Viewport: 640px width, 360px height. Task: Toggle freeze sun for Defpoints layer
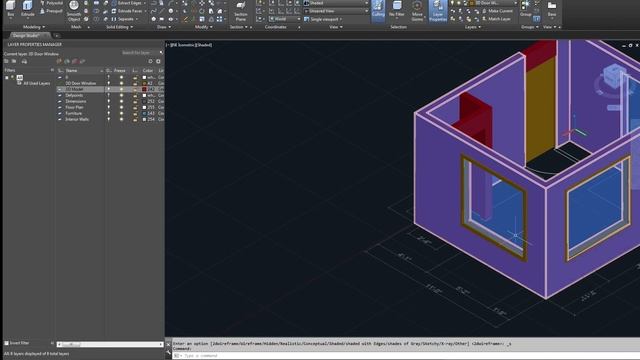pos(121,95)
